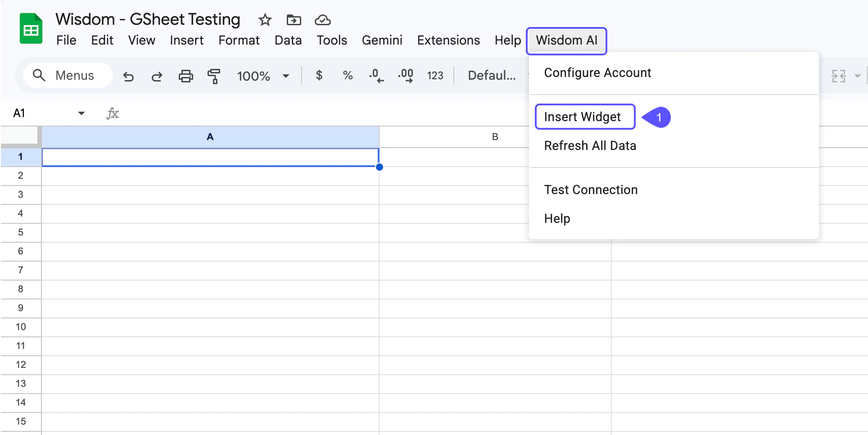Open the Default font dropdown
Image resolution: width=868 pixels, height=435 pixels.
(x=492, y=75)
